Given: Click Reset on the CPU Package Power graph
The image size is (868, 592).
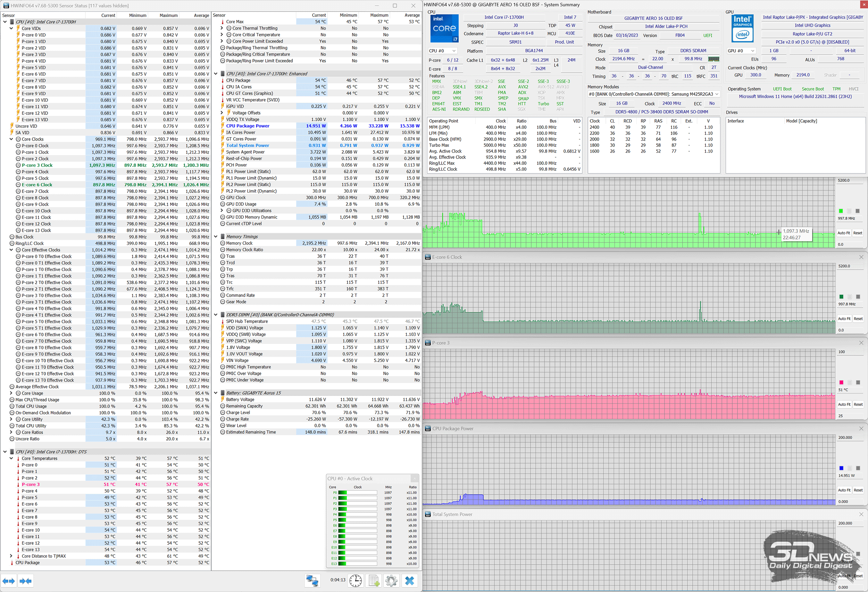Looking at the screenshot, I should coord(858,490).
